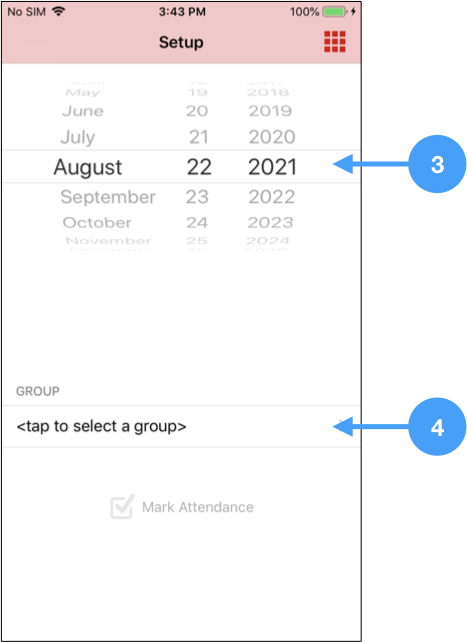Click the blue callout circle numbered 4
This screenshot has width=467, height=642.
(x=437, y=427)
